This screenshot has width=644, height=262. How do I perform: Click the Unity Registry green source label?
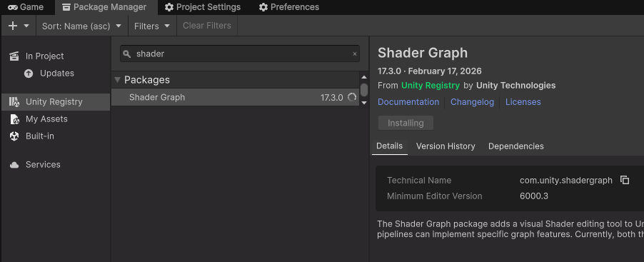431,86
